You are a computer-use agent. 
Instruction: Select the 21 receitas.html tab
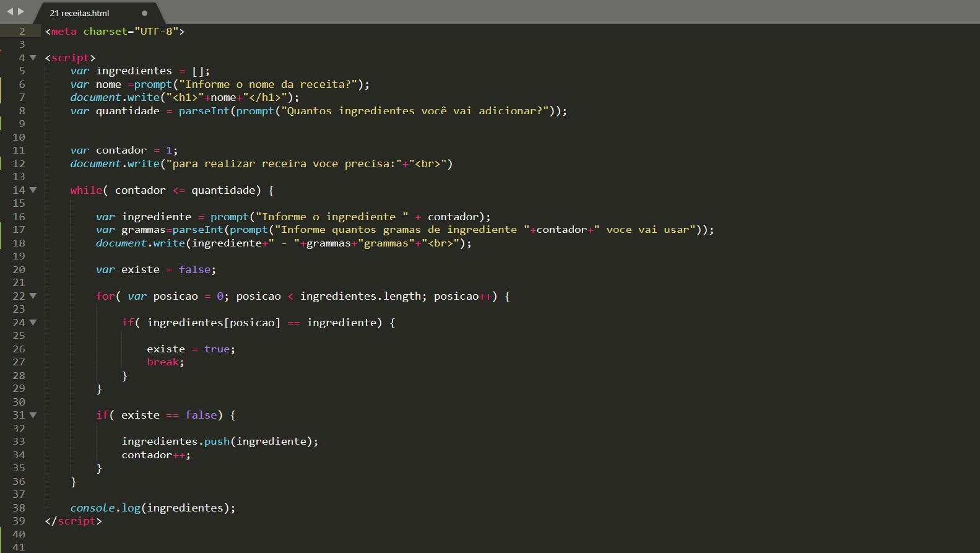pos(79,13)
